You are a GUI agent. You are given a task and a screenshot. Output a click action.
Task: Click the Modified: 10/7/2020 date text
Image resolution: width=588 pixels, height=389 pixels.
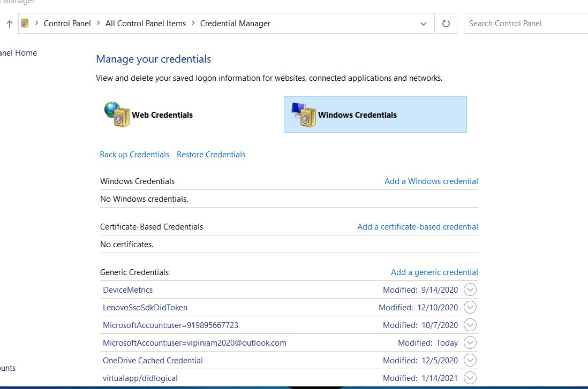tap(420, 325)
